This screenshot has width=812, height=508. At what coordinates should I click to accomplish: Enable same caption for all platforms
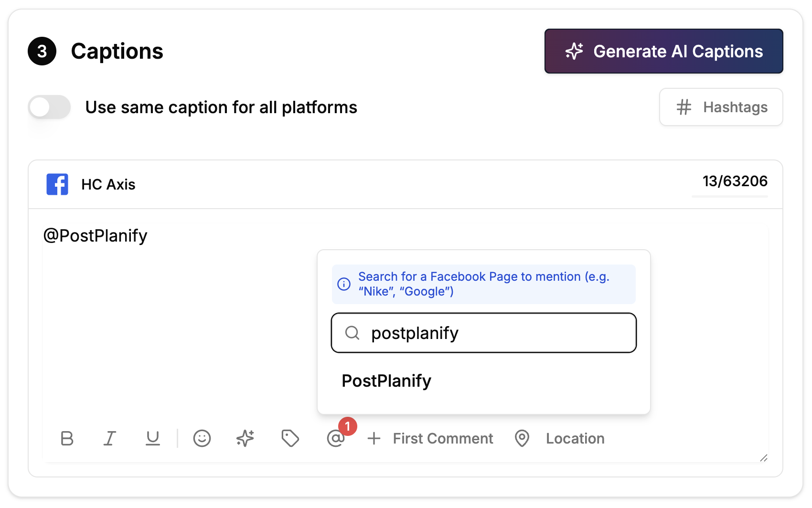[49, 107]
